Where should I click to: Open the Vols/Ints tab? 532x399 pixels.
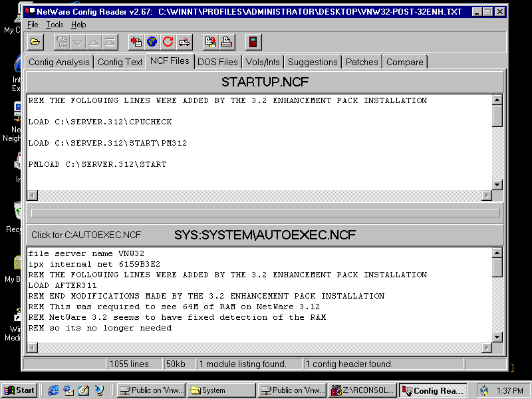coord(263,62)
